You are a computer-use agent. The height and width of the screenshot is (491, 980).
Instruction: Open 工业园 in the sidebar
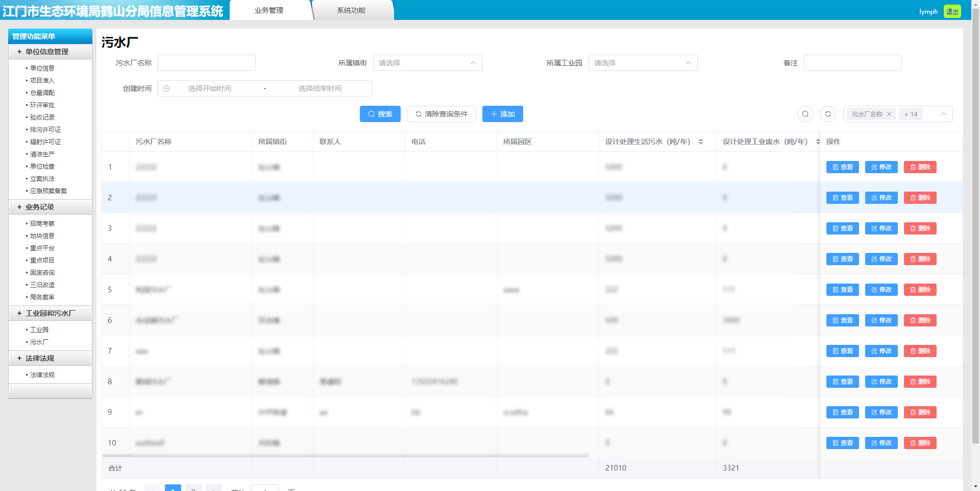(39, 330)
